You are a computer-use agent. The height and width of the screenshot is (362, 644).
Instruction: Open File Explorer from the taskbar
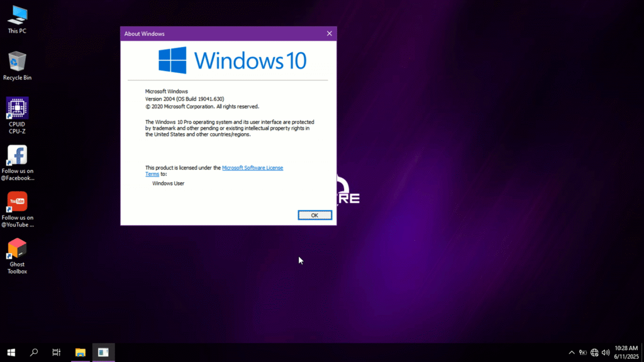click(x=80, y=352)
